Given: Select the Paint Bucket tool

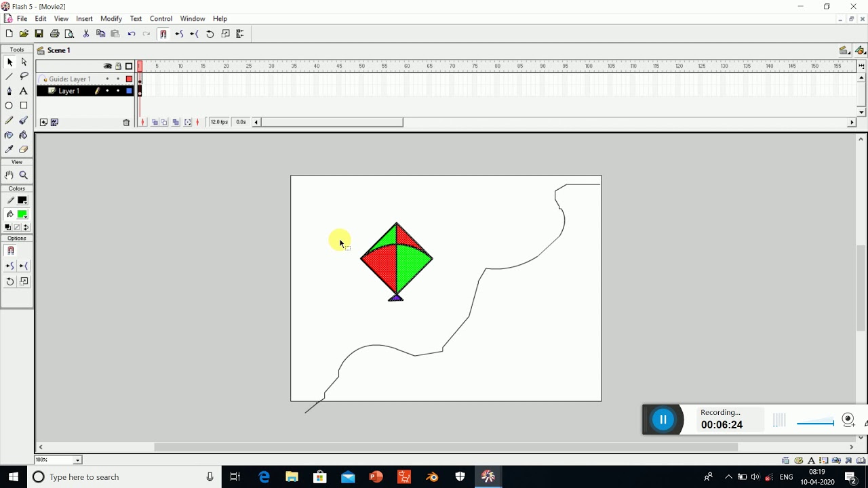Looking at the screenshot, I should 24,135.
